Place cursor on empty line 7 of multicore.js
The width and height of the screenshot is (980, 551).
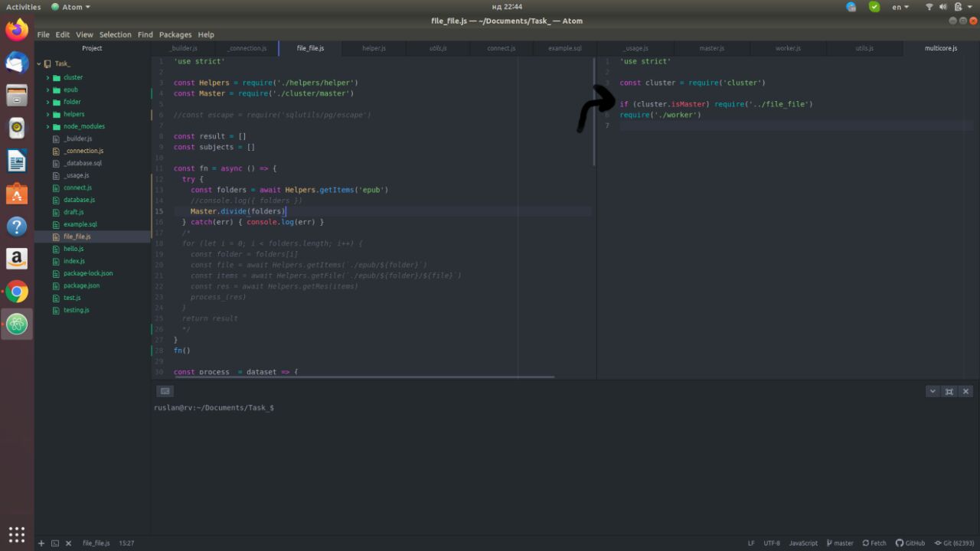[x=796, y=126]
